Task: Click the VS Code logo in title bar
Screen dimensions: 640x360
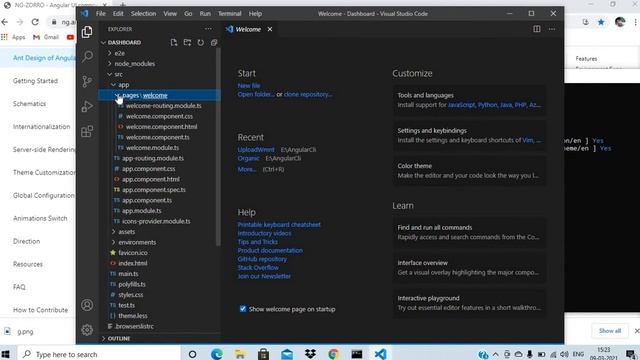Action: [85, 13]
